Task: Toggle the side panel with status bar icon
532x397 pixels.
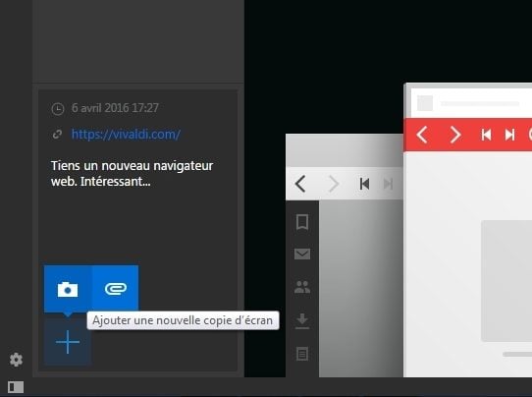Action: point(16,387)
